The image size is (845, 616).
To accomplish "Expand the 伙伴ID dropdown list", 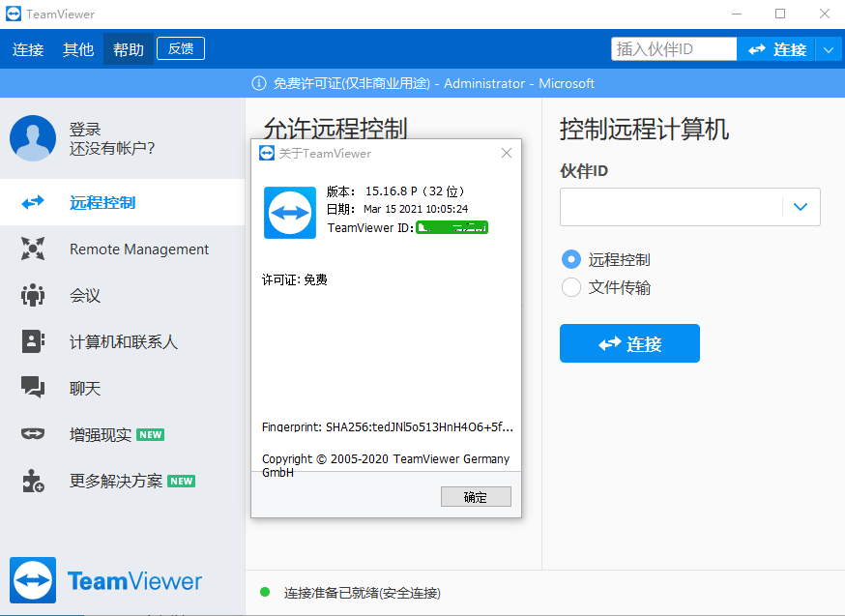I will [801, 207].
